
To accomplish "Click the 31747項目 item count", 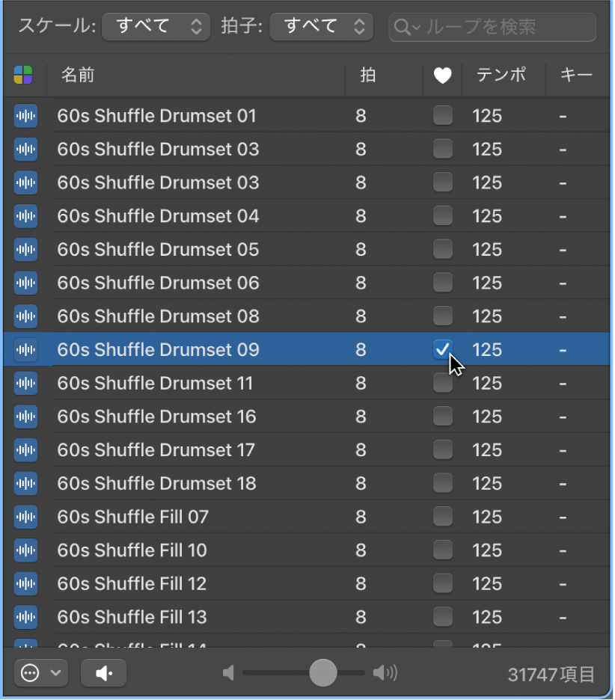I will pos(551,675).
